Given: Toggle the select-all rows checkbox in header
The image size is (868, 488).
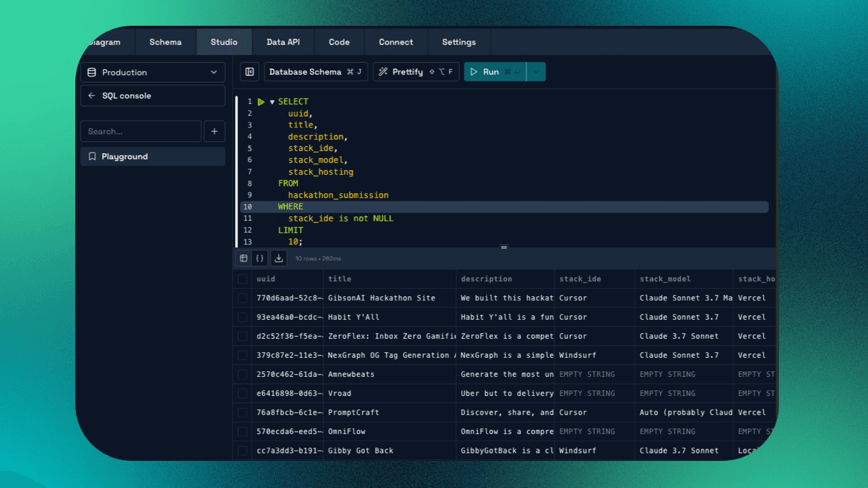Looking at the screenshot, I should [242, 279].
